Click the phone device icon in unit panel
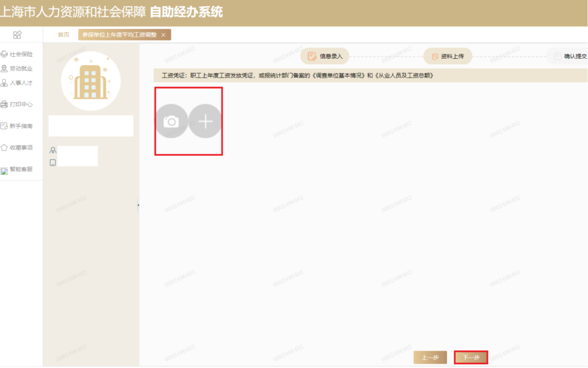This screenshot has width=588, height=368. tap(53, 163)
